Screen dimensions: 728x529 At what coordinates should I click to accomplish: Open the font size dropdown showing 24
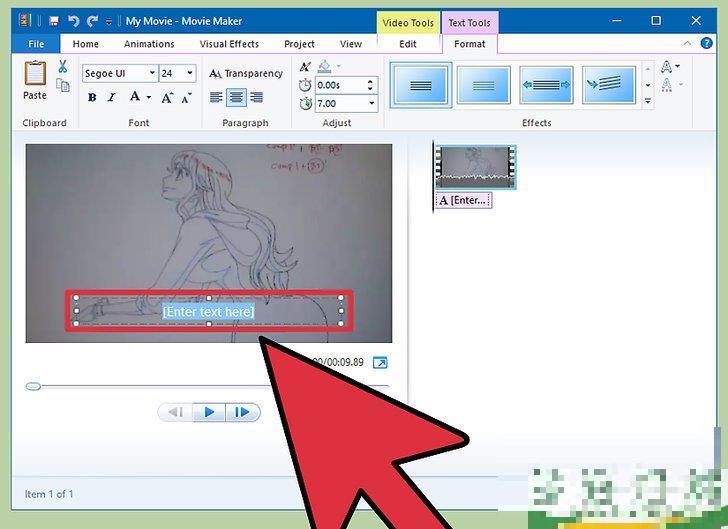(x=192, y=73)
